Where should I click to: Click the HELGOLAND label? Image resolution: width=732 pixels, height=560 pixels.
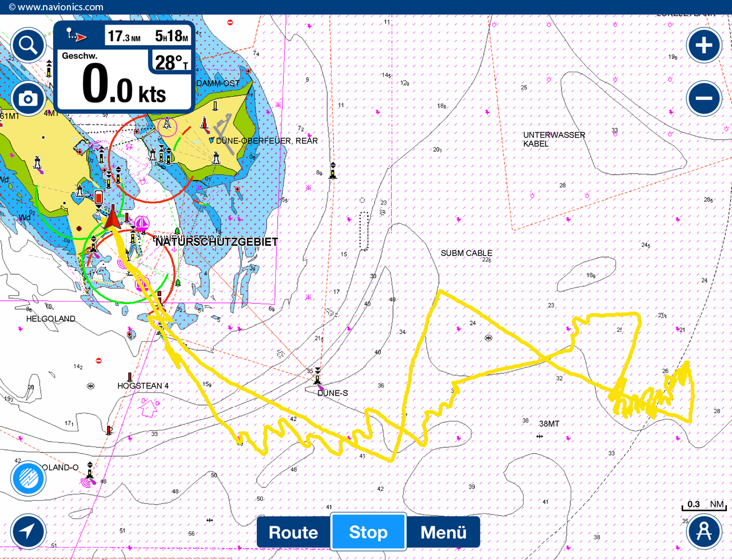[51, 319]
